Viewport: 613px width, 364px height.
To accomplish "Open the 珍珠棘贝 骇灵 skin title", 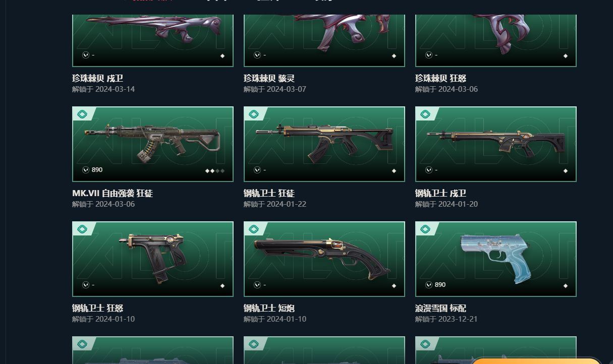I will click(x=269, y=78).
